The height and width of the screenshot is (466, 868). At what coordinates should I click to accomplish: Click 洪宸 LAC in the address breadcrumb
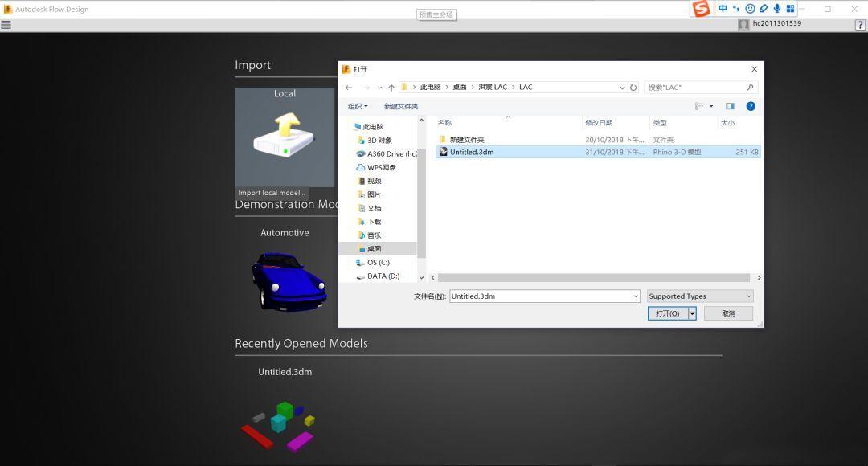point(493,88)
